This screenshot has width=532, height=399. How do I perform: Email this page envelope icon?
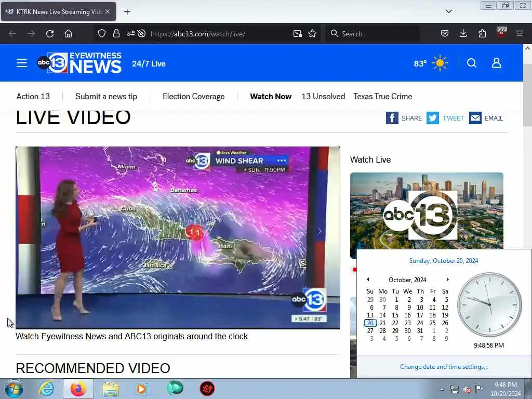[475, 118]
